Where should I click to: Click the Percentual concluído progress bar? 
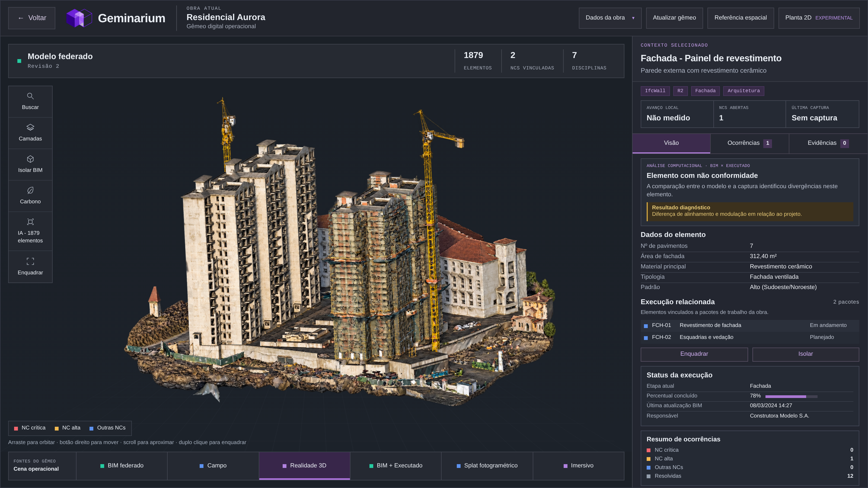(x=791, y=396)
